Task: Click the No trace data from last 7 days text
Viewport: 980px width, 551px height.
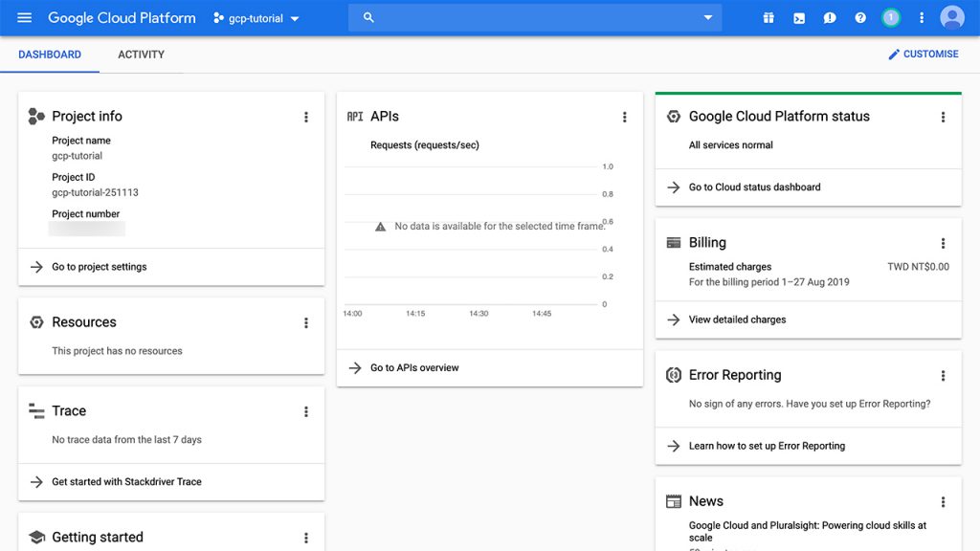Action: (127, 440)
